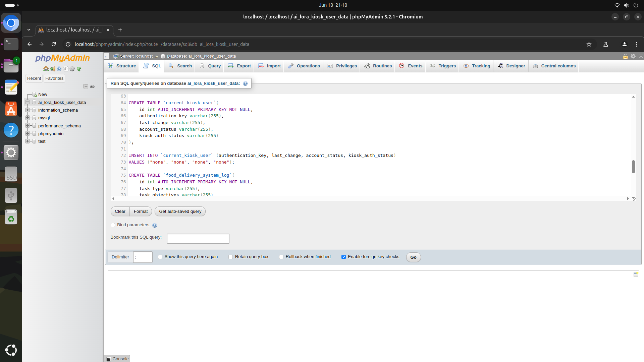
Task: Click the page lock padlock icon
Action: pyautogui.click(x=625, y=56)
